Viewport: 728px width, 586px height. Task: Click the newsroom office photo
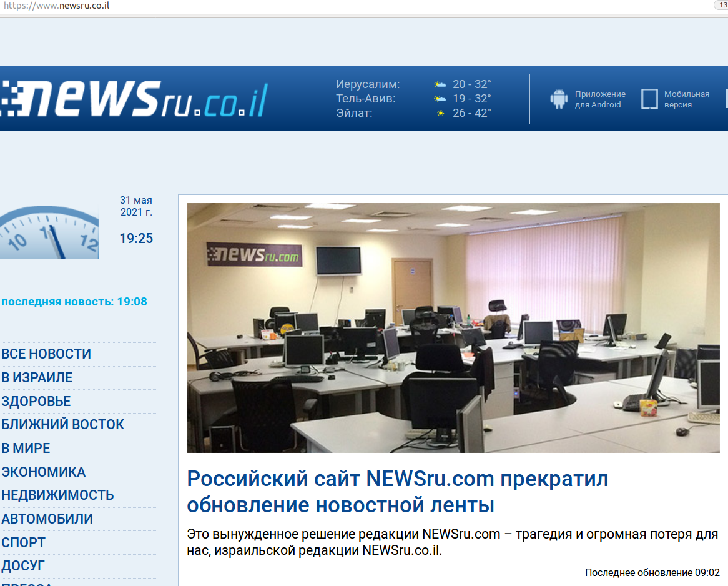click(x=453, y=327)
